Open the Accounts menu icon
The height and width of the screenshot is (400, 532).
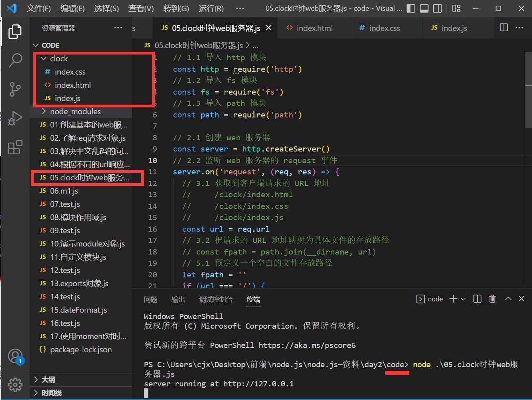click(x=15, y=356)
